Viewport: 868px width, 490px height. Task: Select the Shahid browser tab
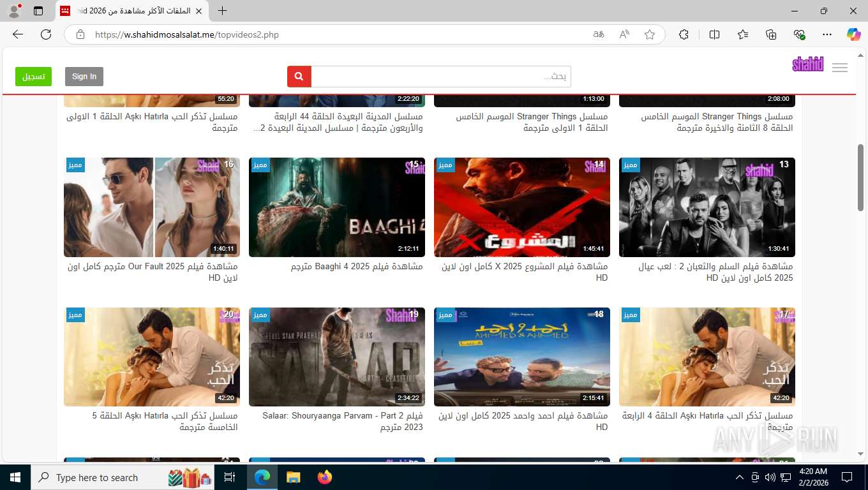[x=132, y=11]
